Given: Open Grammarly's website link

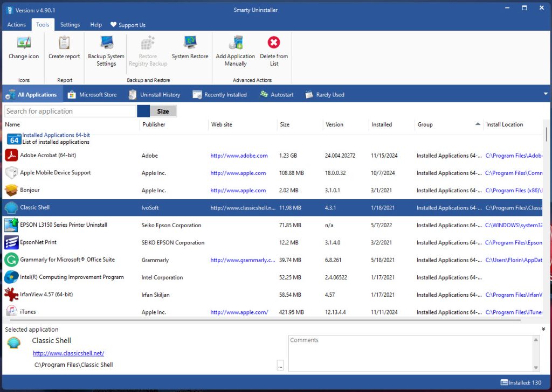Looking at the screenshot, I should click(243, 260).
